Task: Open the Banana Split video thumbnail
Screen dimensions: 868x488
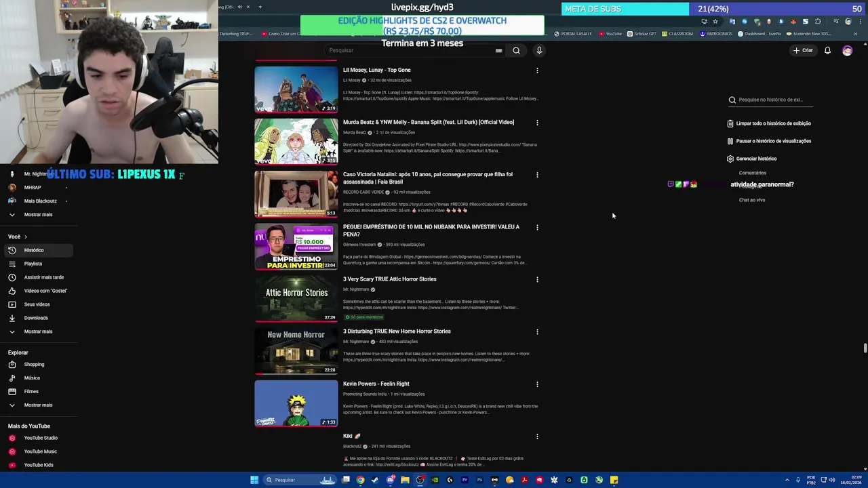Action: pos(296,142)
